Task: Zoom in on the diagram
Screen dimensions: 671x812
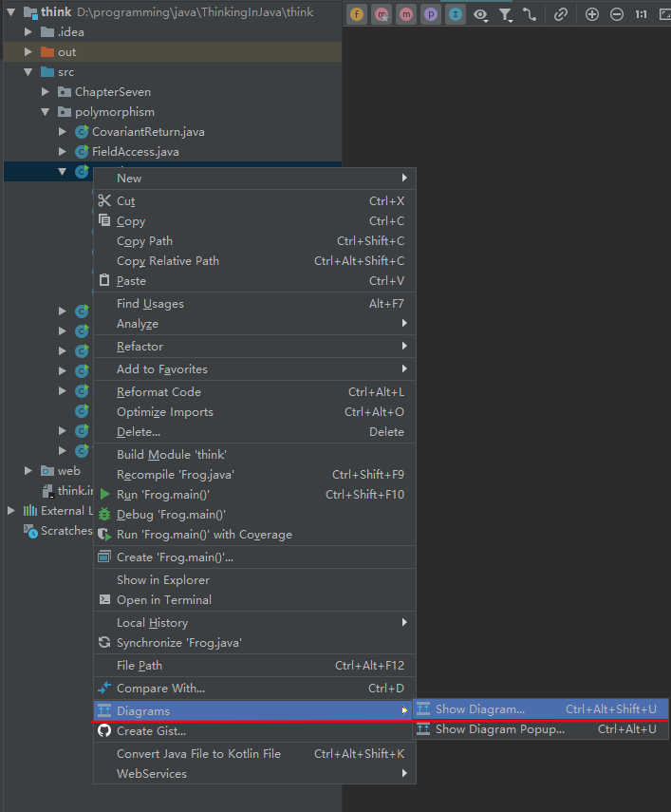Action: 592,14
